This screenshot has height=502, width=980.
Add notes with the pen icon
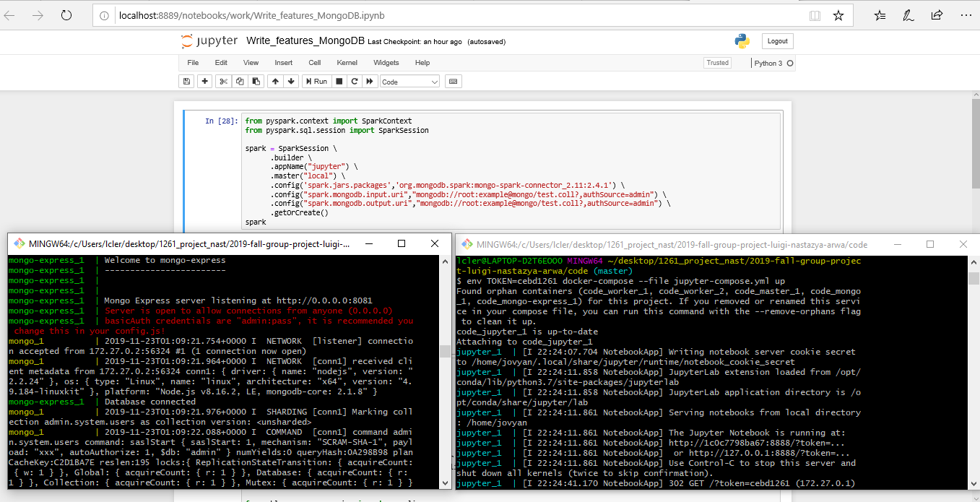[908, 15]
